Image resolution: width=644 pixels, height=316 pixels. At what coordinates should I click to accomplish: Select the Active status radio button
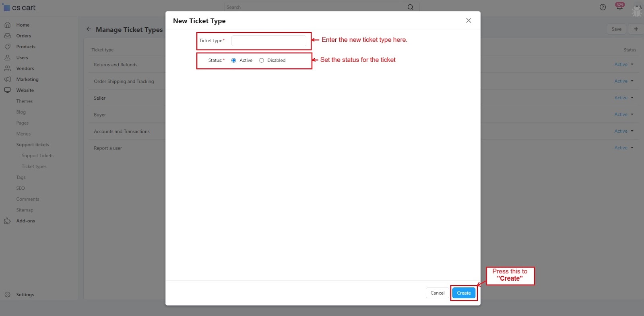(x=233, y=60)
